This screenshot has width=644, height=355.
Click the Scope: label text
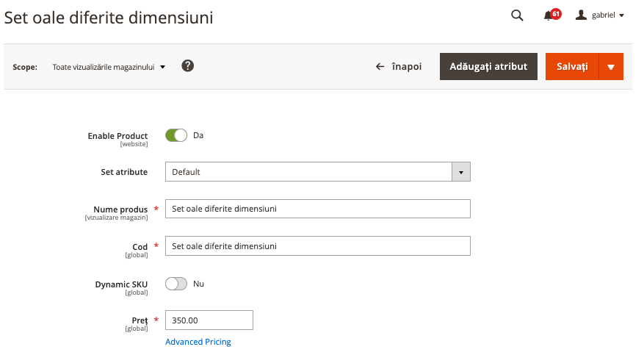click(25, 67)
